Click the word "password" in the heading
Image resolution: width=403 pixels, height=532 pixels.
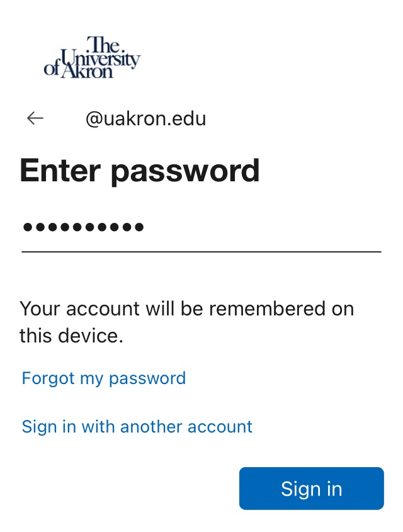pos(185,173)
